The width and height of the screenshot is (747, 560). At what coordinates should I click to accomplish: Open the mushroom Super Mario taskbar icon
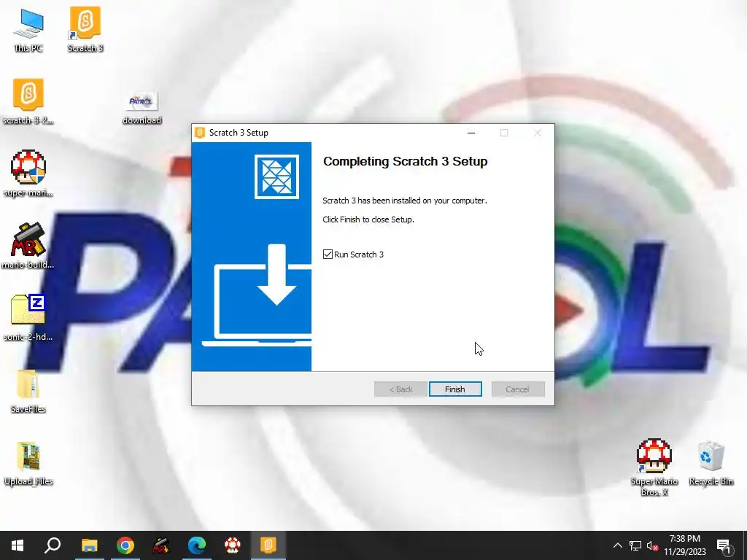(x=232, y=545)
